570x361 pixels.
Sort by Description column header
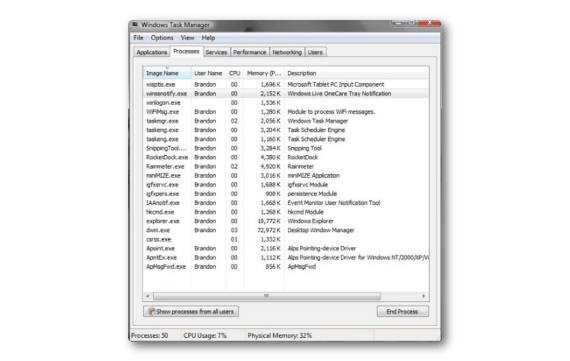coord(357,73)
